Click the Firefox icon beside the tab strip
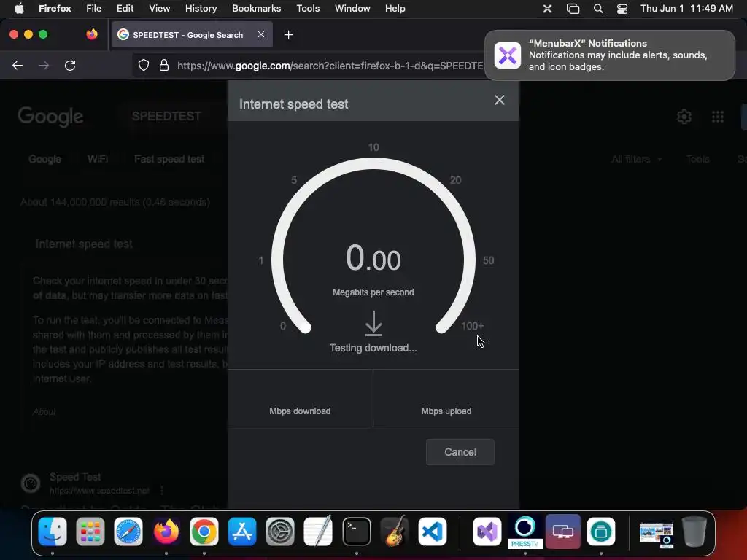The image size is (747, 560). coord(92,34)
